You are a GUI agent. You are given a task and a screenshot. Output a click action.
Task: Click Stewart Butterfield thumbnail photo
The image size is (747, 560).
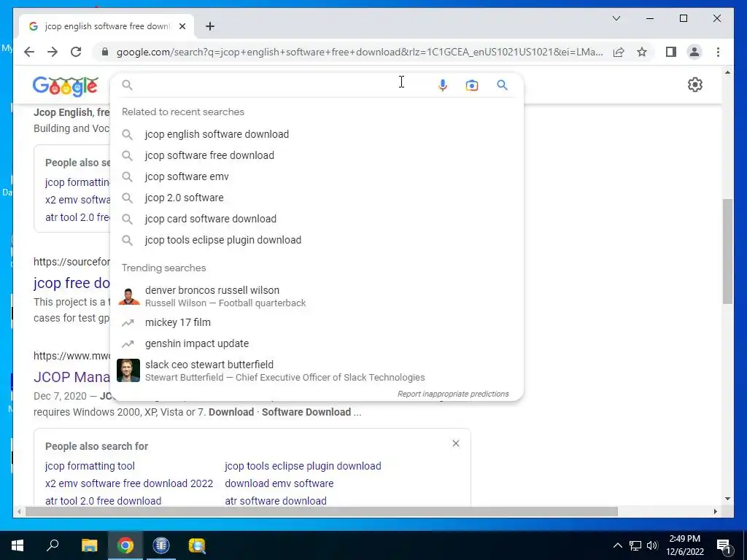[x=128, y=370]
